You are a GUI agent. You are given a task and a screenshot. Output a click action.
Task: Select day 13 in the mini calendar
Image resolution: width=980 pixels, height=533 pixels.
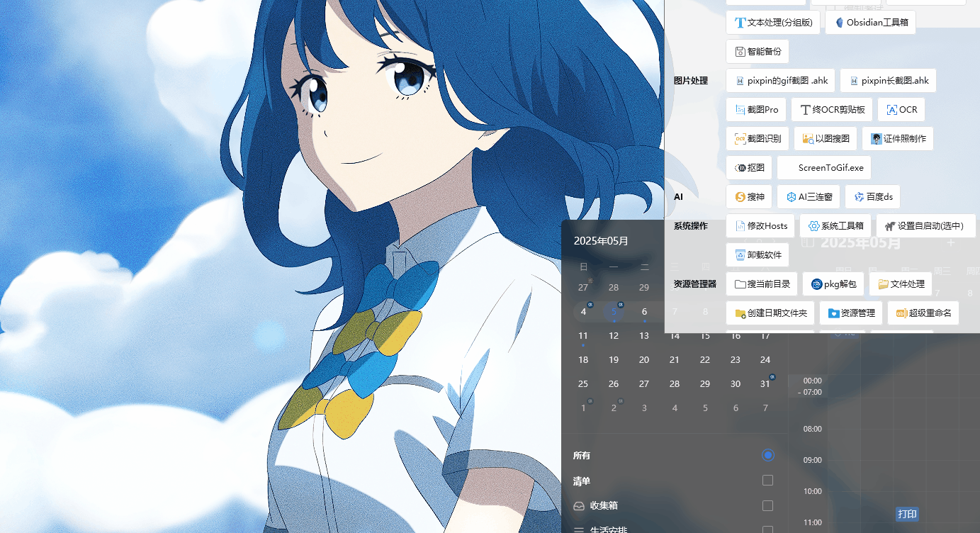click(x=644, y=336)
